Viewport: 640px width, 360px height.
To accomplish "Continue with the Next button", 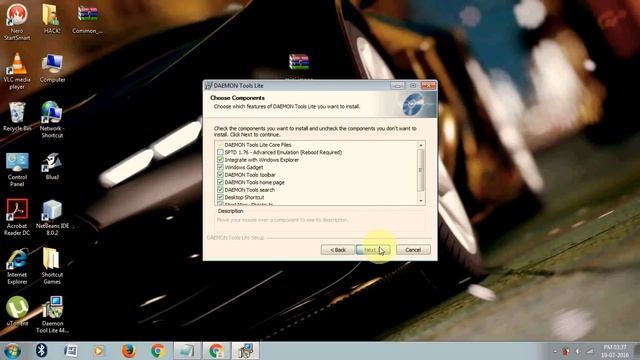I will coord(373,250).
